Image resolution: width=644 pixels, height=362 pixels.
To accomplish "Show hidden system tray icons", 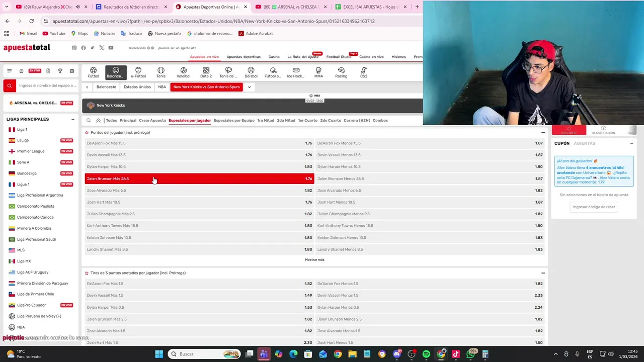I will pyautogui.click(x=555, y=354).
